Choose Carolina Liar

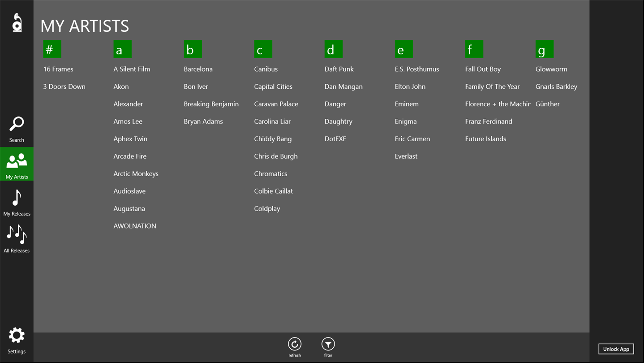point(272,121)
